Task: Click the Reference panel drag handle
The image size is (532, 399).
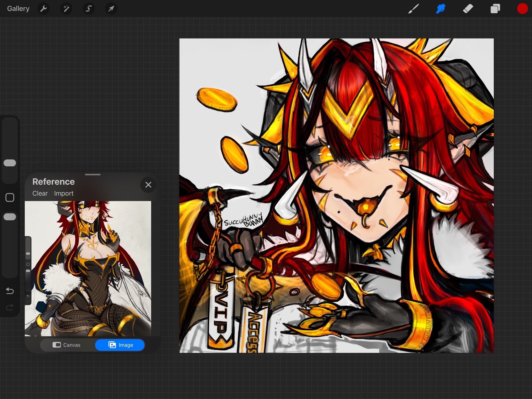Action: coord(93,175)
